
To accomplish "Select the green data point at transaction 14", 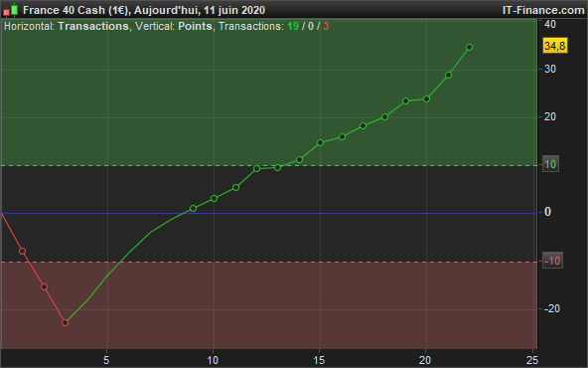I will tap(299, 160).
